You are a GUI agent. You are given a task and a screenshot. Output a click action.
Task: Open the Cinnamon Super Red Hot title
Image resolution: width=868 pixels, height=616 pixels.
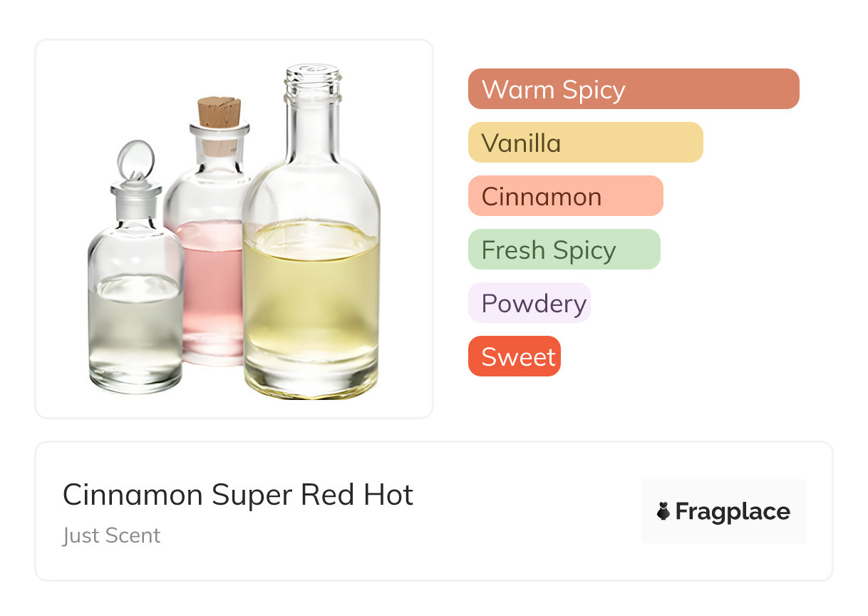237,495
